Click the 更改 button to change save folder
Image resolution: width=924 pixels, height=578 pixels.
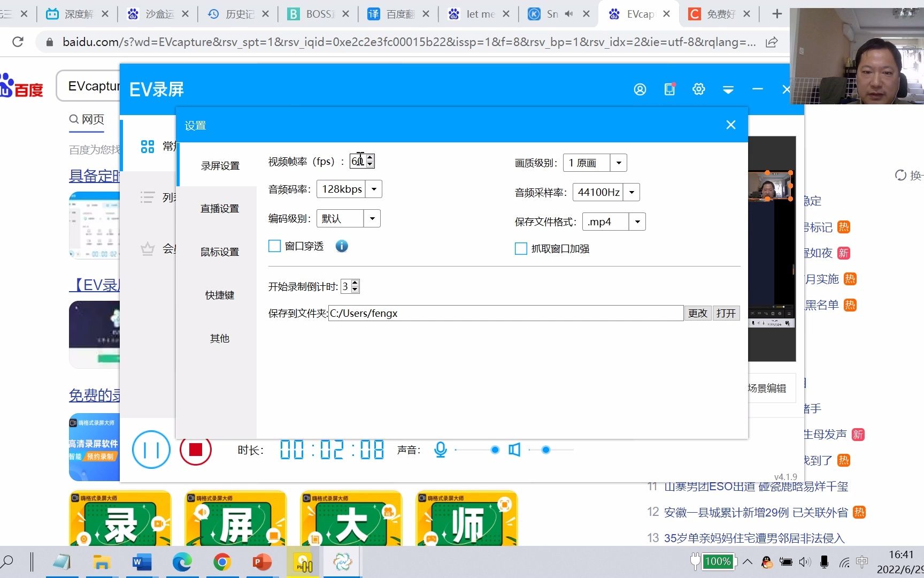pos(697,313)
